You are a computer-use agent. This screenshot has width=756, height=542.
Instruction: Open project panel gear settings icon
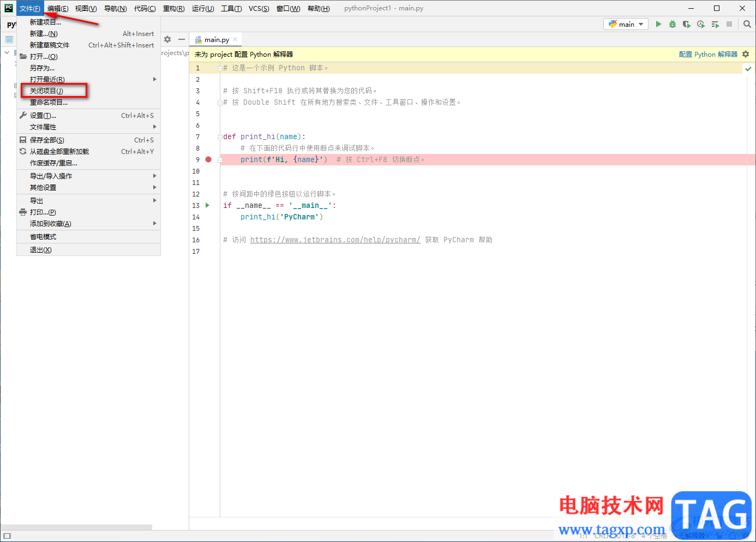pos(167,39)
